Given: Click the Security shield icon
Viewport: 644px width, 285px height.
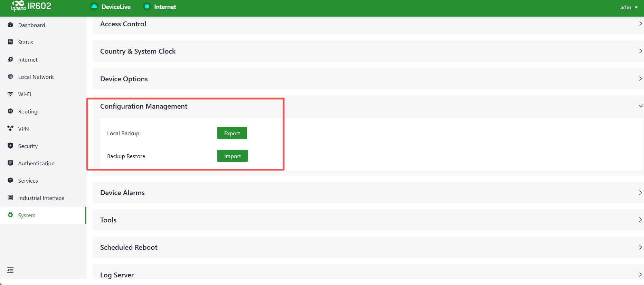Looking at the screenshot, I should [x=10, y=146].
